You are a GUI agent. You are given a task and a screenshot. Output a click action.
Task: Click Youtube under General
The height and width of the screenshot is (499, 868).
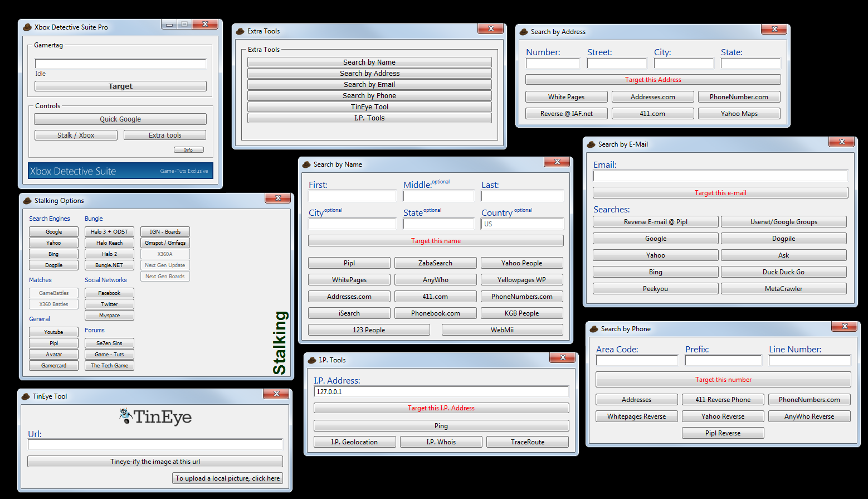point(53,332)
